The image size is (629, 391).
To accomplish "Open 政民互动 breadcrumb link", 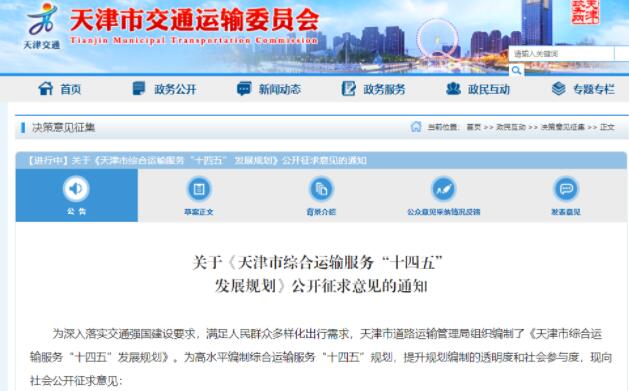I will [x=511, y=127].
